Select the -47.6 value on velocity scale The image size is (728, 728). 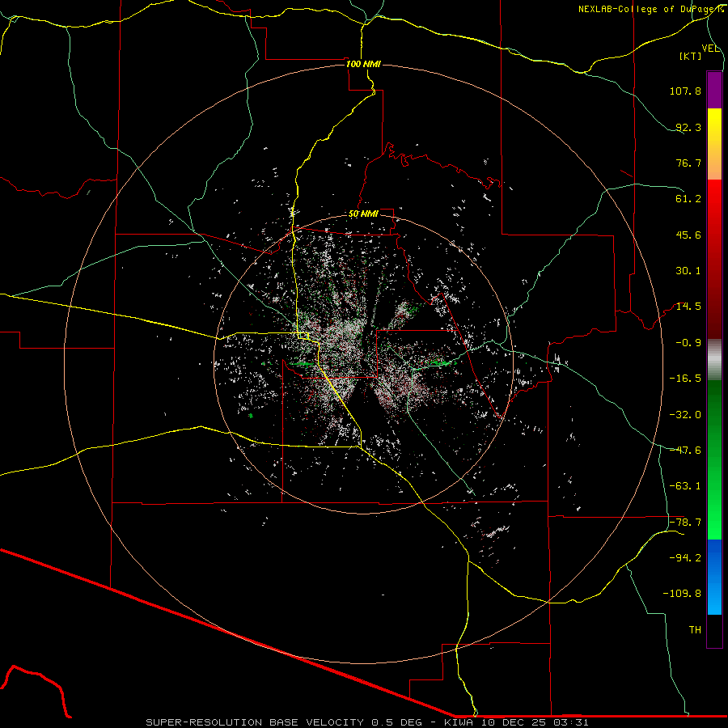click(685, 451)
